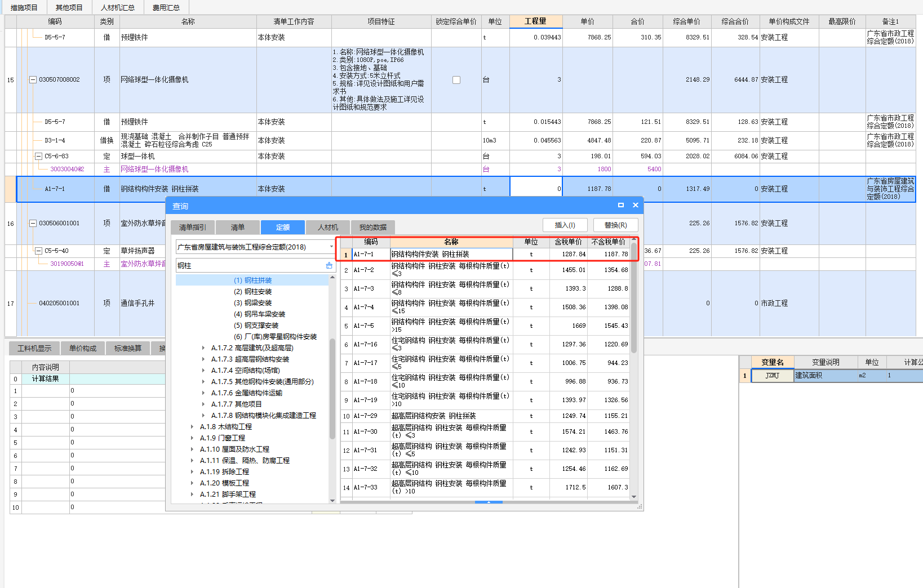
Task: Collapse the C5-6-83 球型一体机 row
Action: tap(38, 157)
